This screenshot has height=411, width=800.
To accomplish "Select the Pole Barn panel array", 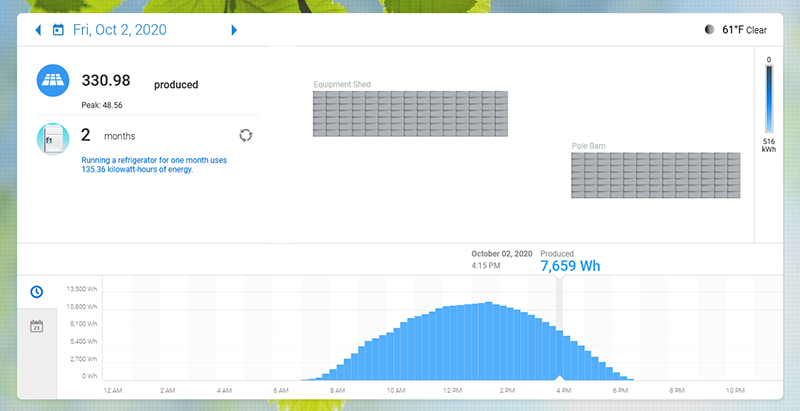I will tap(657, 175).
